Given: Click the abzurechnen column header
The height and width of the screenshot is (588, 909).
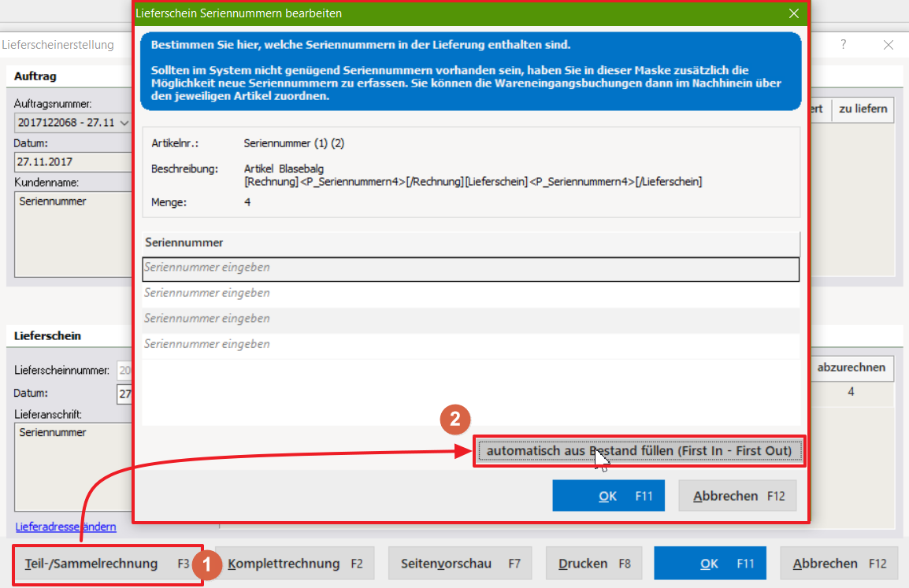Looking at the screenshot, I should pos(851,368).
